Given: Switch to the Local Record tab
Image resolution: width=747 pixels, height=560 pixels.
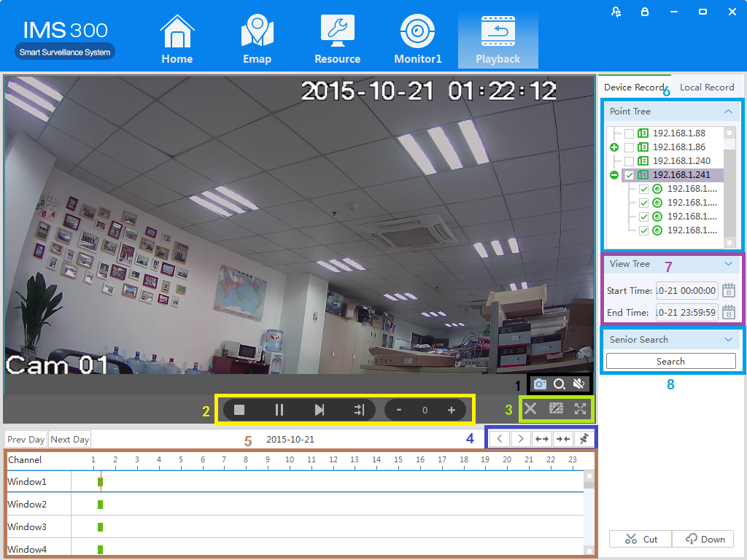Looking at the screenshot, I should pyautogui.click(x=706, y=87).
